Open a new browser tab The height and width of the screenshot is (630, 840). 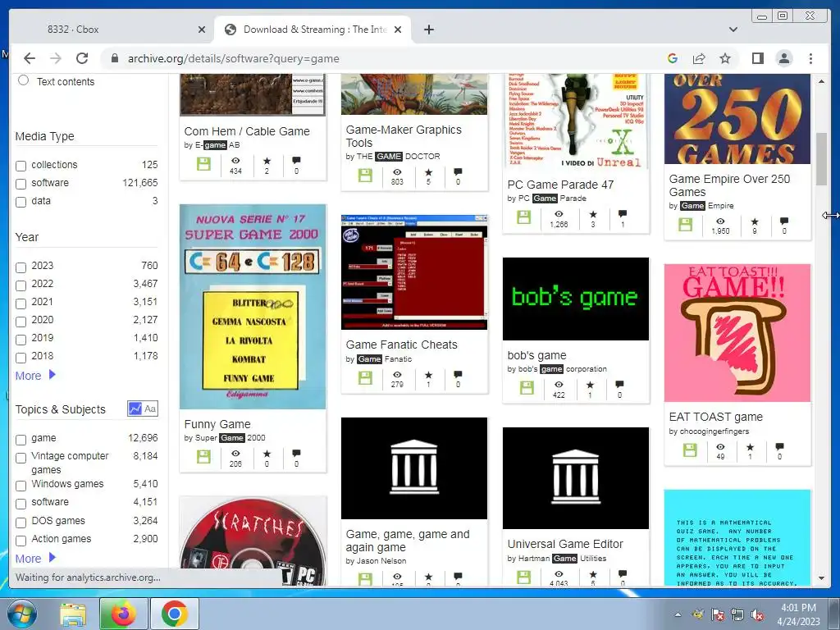pos(428,30)
